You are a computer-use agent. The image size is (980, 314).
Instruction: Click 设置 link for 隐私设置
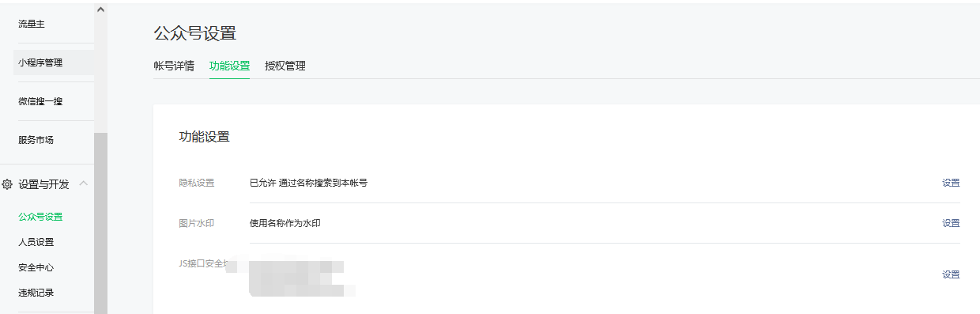(x=951, y=183)
